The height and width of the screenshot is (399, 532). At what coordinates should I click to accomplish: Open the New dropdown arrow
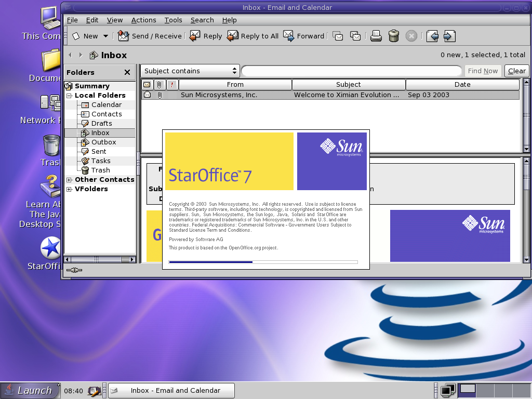105,36
